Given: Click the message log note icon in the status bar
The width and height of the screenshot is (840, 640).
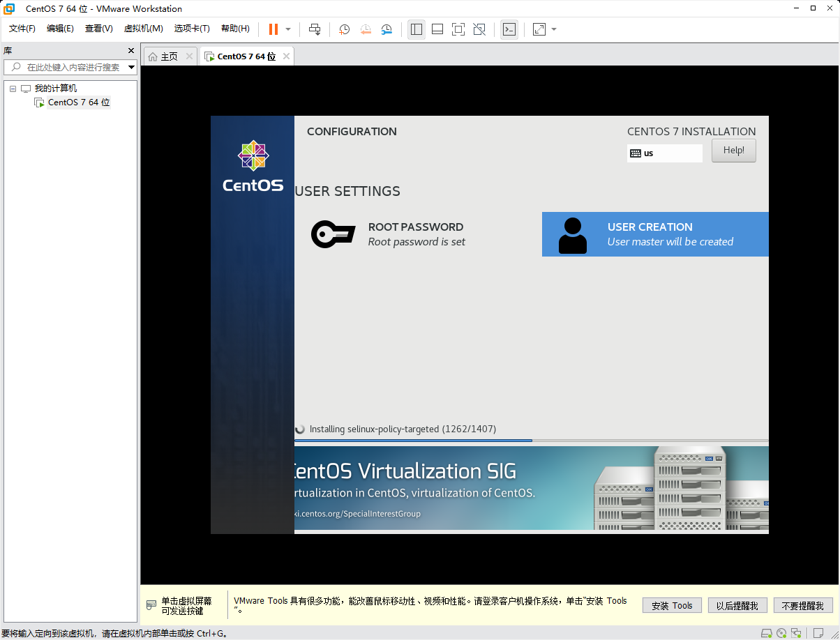Looking at the screenshot, I should [x=819, y=633].
